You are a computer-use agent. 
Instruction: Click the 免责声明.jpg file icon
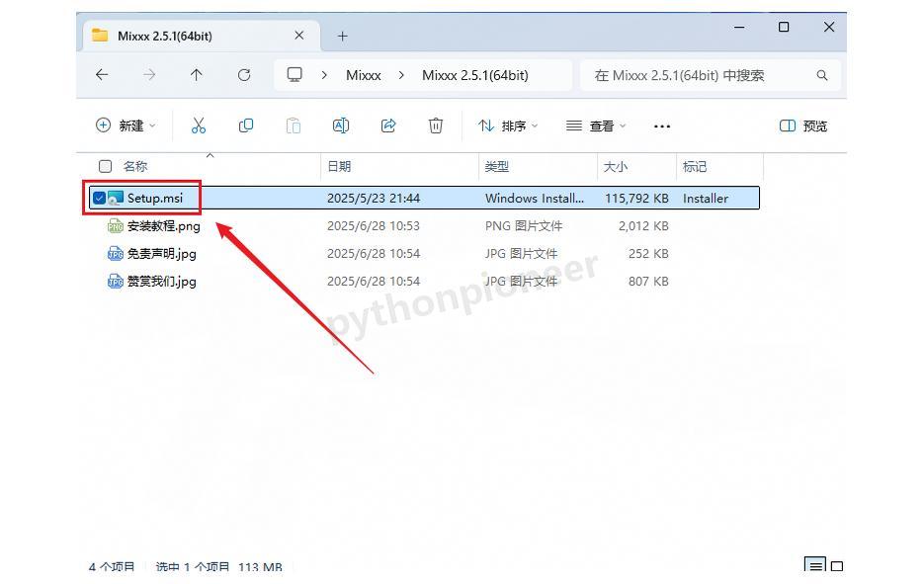click(116, 253)
